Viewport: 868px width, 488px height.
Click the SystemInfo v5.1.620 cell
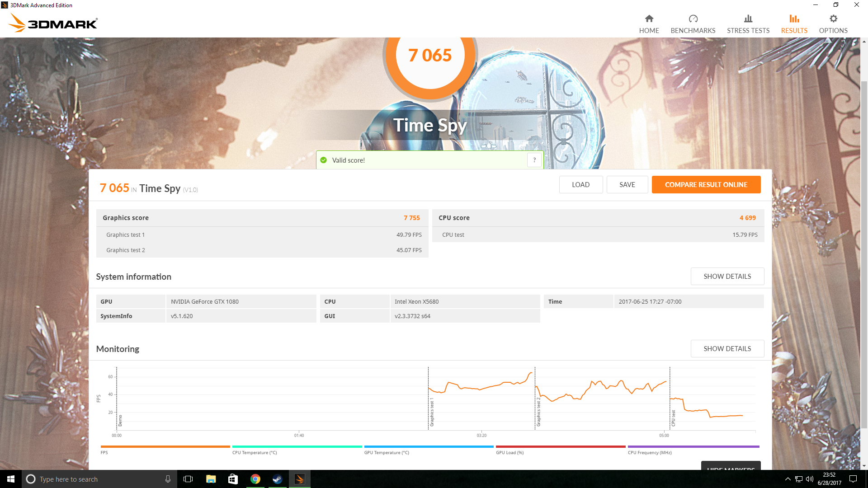point(241,316)
